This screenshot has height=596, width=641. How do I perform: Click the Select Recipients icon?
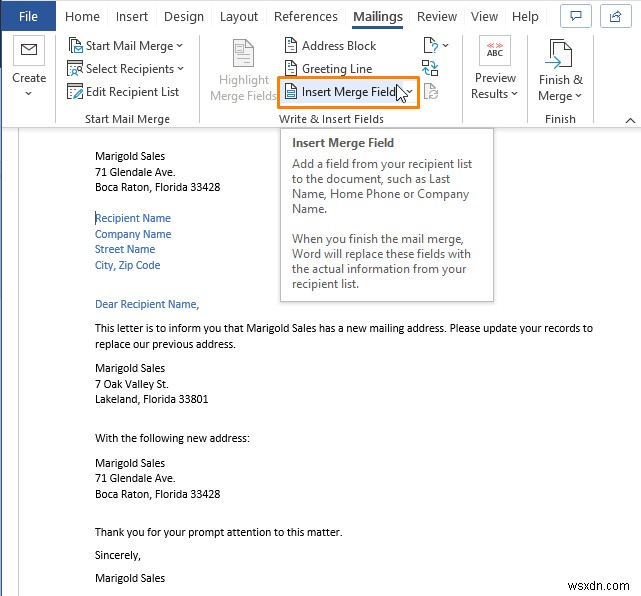click(75, 69)
